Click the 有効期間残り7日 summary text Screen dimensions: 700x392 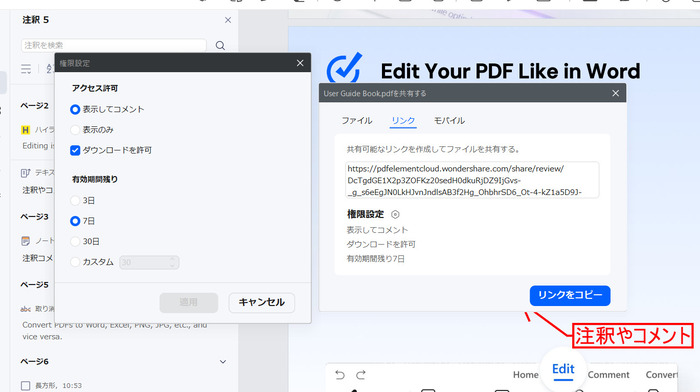tap(376, 259)
